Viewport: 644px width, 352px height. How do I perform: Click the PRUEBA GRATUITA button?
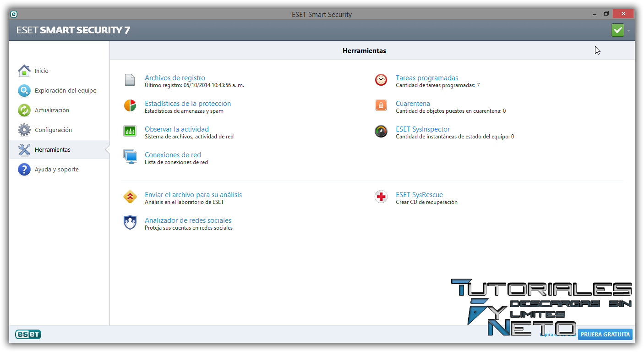[x=605, y=335]
